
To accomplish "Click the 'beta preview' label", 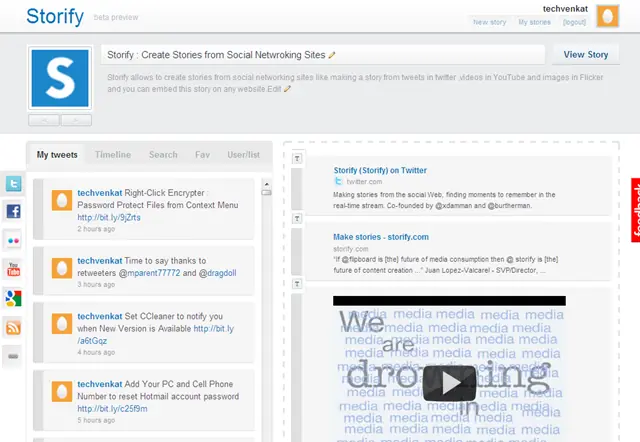I will (x=116, y=17).
